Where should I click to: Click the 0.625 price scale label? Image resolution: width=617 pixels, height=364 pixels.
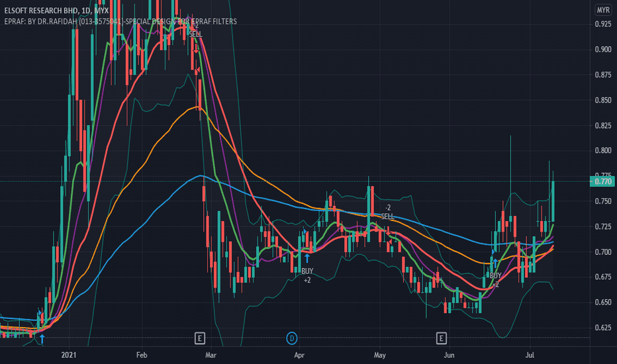click(x=603, y=328)
